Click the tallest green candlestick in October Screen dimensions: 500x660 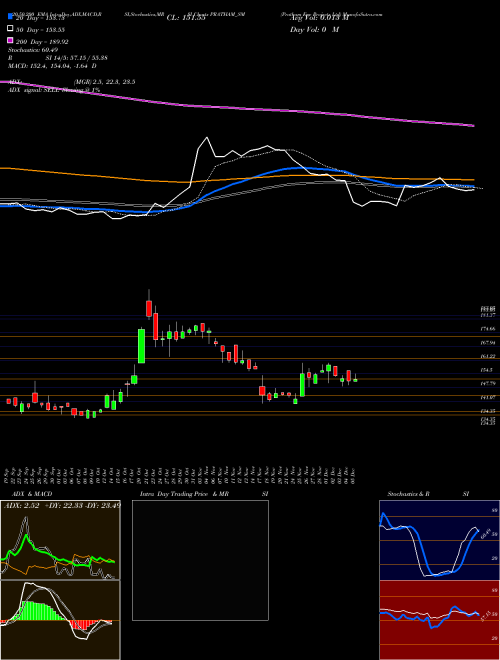point(141,346)
